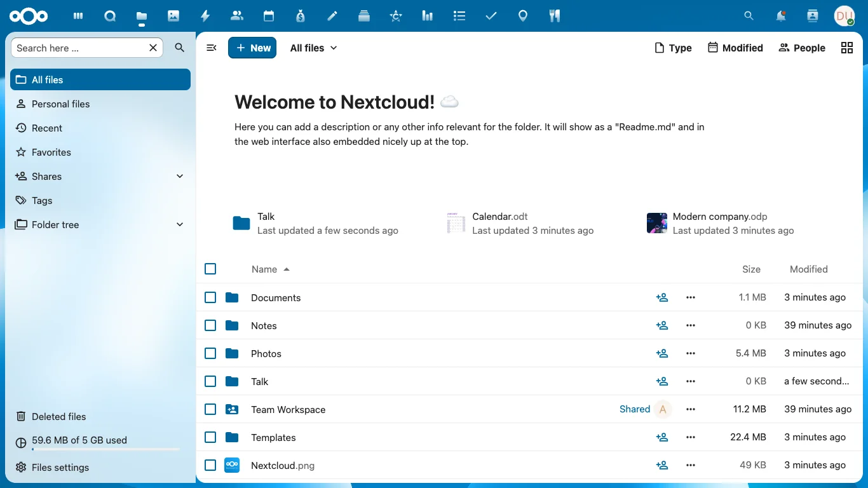Open the Contacts app in the top bar
868x488 pixels.
(x=237, y=16)
